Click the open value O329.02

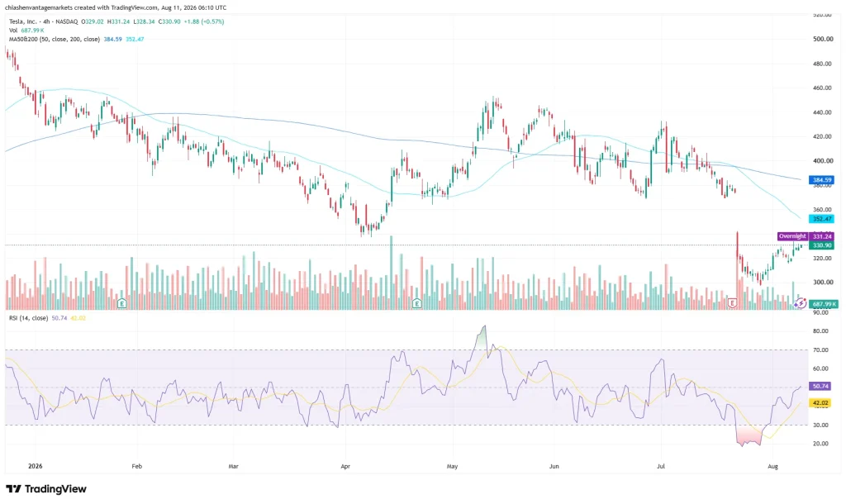pos(93,21)
